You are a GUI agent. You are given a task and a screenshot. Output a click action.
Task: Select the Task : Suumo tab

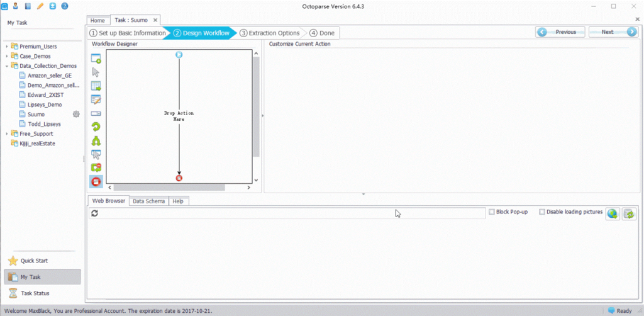pos(131,20)
